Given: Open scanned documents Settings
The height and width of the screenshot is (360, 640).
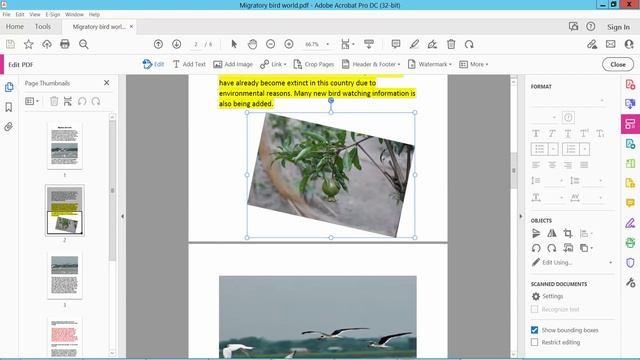Looking at the screenshot, I should [x=547, y=296].
